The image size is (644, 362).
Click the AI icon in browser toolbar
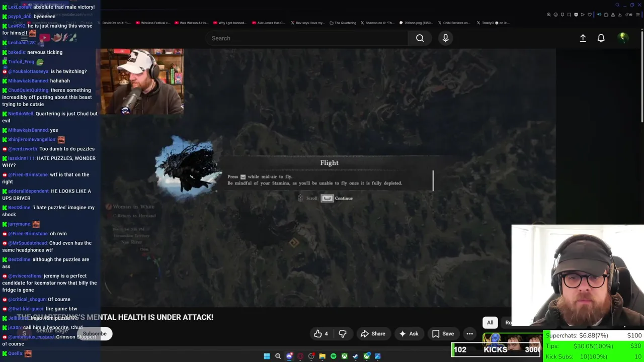click(629, 15)
